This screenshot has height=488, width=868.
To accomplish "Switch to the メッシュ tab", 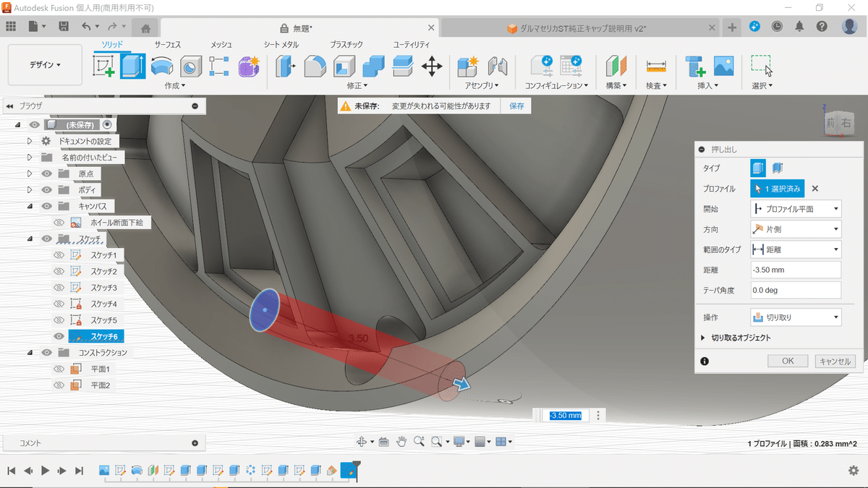I will [221, 45].
